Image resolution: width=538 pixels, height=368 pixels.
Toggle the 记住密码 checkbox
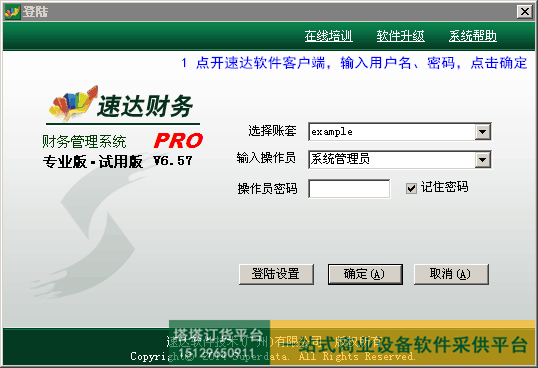pos(411,188)
